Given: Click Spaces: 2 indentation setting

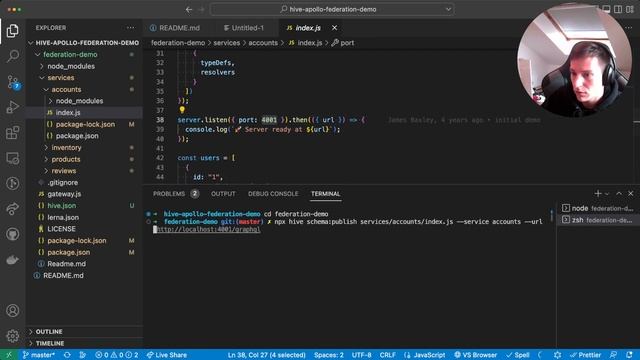Looking at the screenshot, I should (329, 355).
